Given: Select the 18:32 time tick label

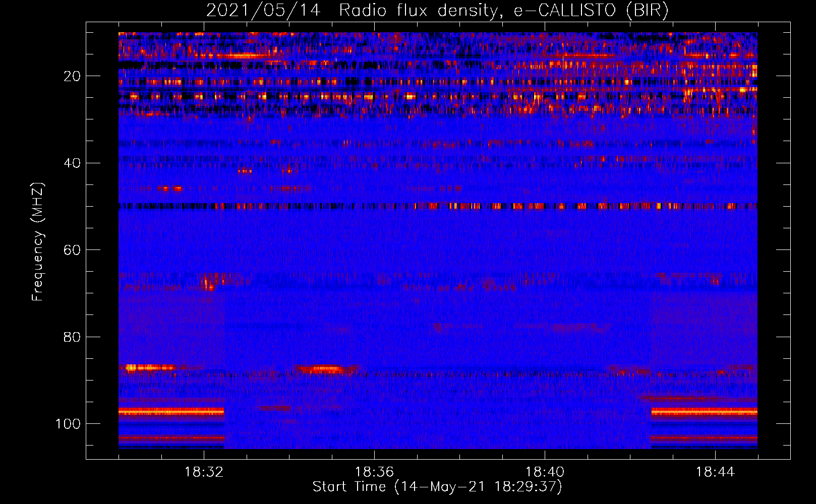Looking at the screenshot, I should pyautogui.click(x=204, y=472).
